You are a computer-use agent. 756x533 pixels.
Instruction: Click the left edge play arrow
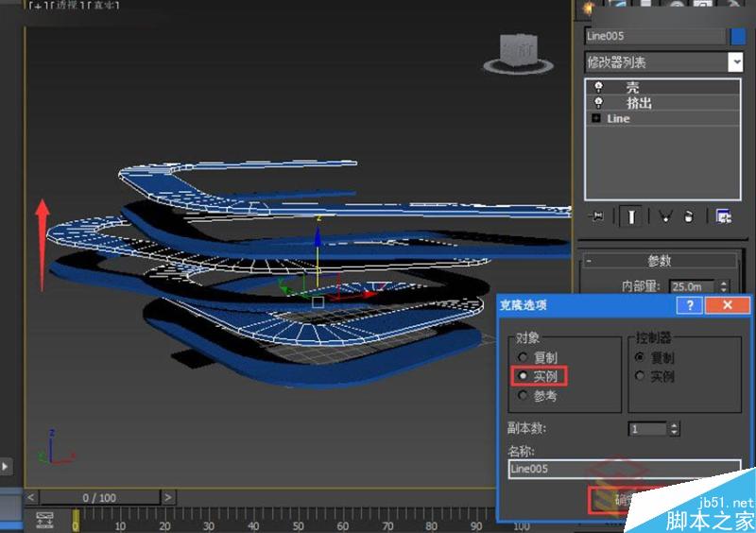[x=5, y=467]
